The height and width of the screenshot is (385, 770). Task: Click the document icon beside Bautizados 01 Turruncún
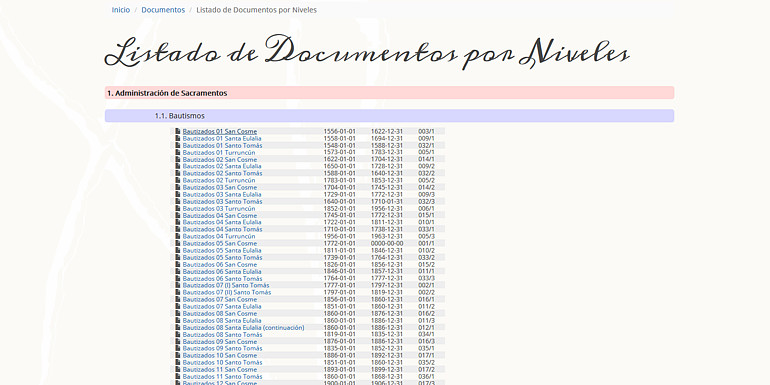tap(178, 153)
